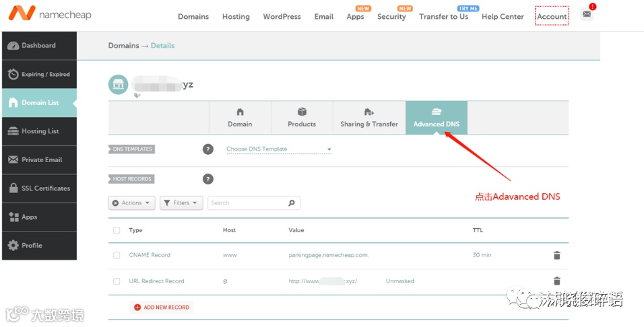Screen dimensions: 644x327
Task: Open the Choose DNS Template dropdown
Action: pyautogui.click(x=278, y=149)
